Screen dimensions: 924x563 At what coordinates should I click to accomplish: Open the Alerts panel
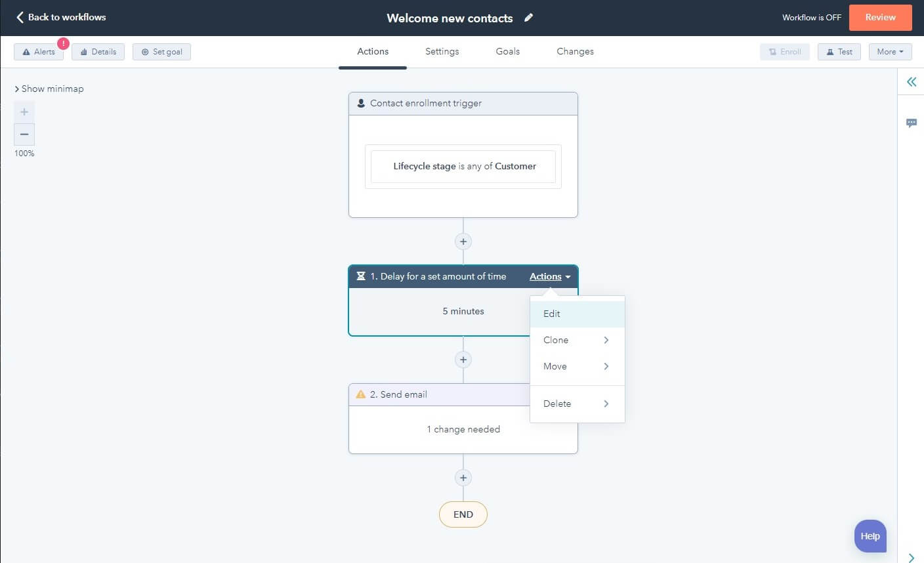point(38,51)
